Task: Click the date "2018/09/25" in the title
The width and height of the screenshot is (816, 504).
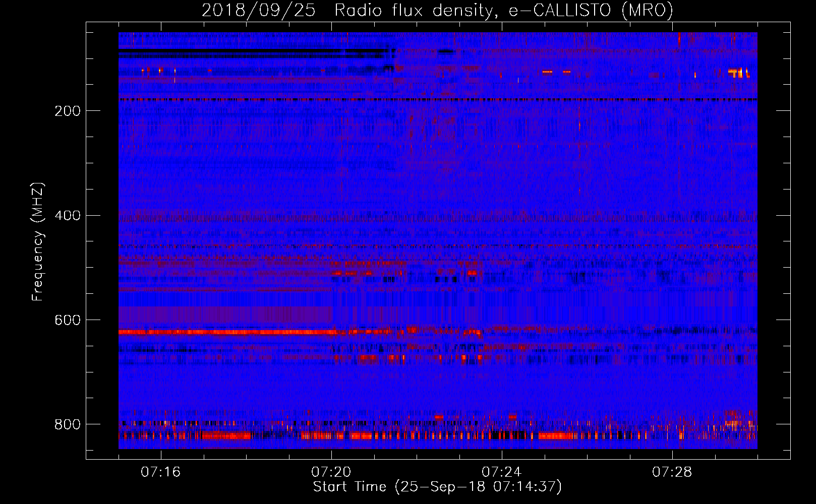Action: [x=259, y=10]
